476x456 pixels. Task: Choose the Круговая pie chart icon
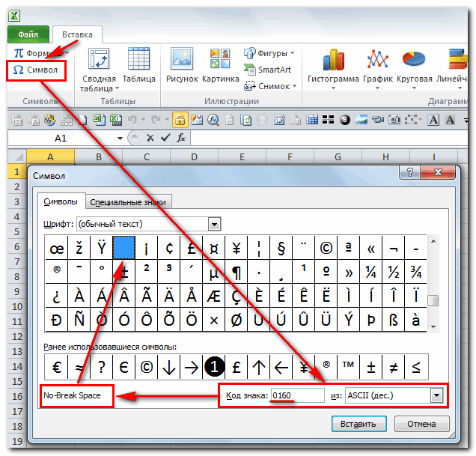tap(414, 58)
